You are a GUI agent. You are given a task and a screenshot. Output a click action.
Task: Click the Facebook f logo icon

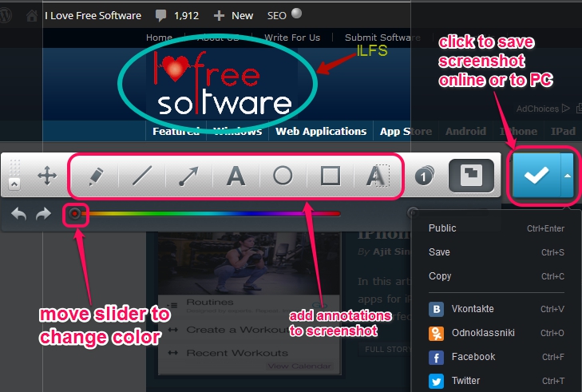pos(436,358)
